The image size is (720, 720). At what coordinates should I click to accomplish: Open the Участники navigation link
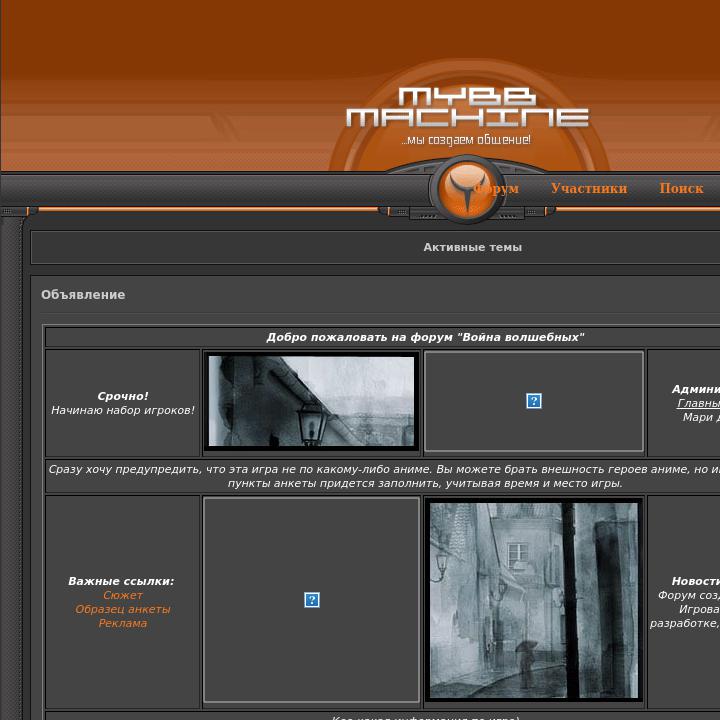589,188
